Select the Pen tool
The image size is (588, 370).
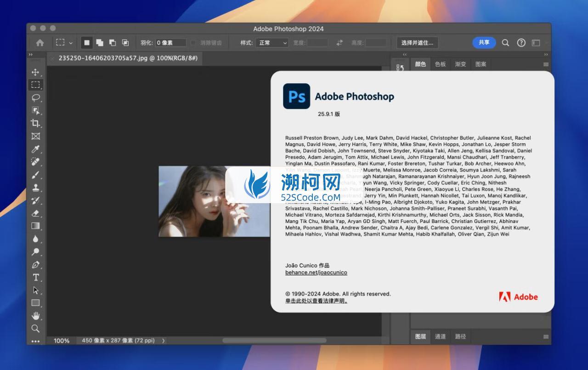(35, 264)
